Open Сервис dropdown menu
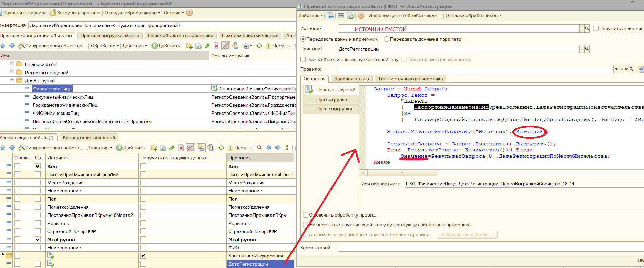This screenshot has width=644, height=268. tap(174, 13)
